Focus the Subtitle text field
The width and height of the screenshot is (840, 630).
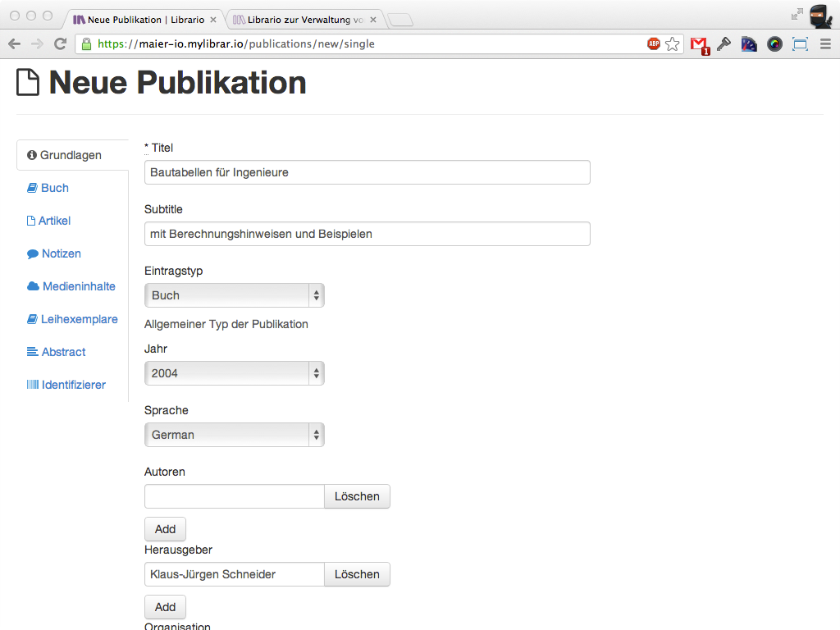(x=367, y=234)
